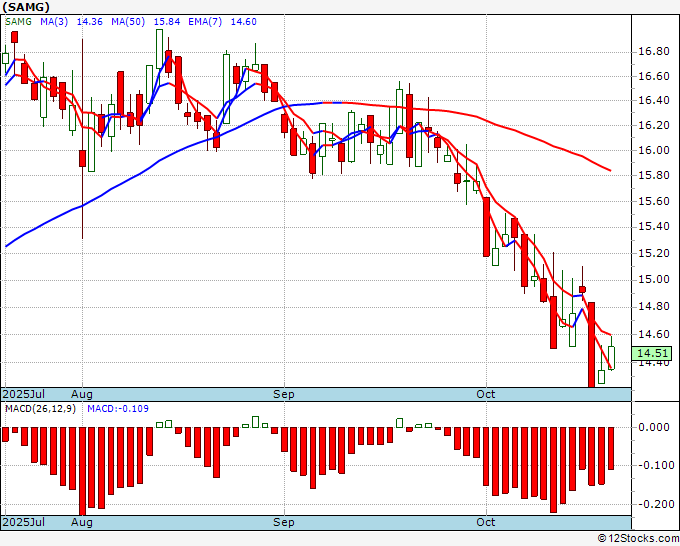Screen dimensions: 680x546
Task: Click the MACD(26,12,9) indicator label
Action: point(40,409)
